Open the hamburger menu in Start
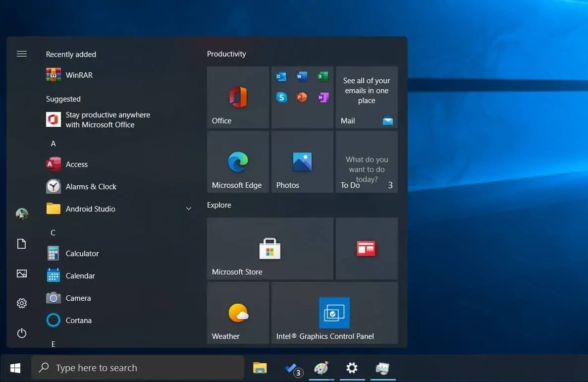The width and height of the screenshot is (588, 382). 22,54
